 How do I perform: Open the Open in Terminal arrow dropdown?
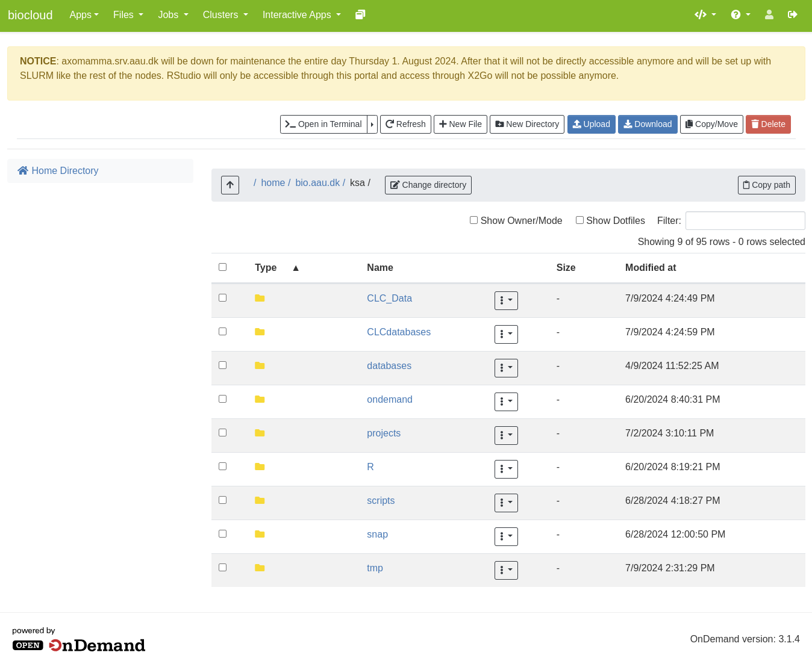coord(372,124)
